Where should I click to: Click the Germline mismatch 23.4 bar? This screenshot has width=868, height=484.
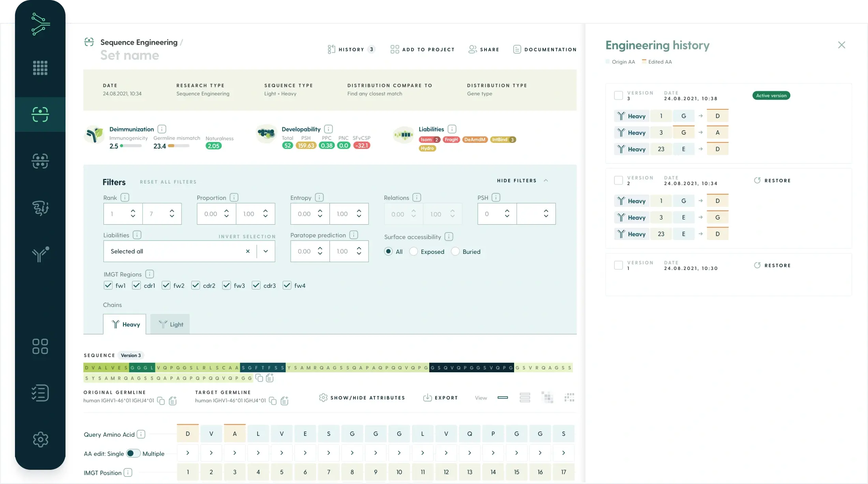point(179,146)
